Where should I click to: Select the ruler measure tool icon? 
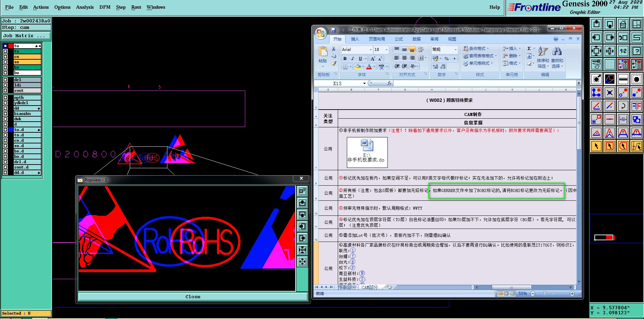pos(623,79)
